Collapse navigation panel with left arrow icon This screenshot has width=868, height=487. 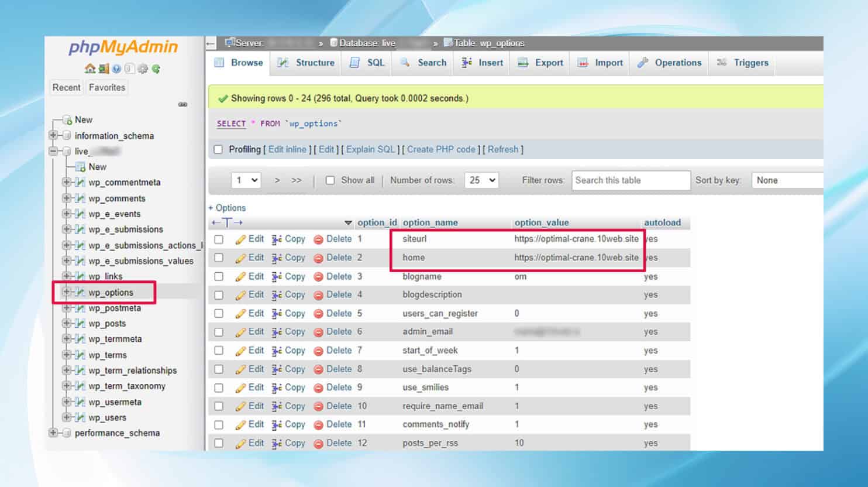(211, 43)
